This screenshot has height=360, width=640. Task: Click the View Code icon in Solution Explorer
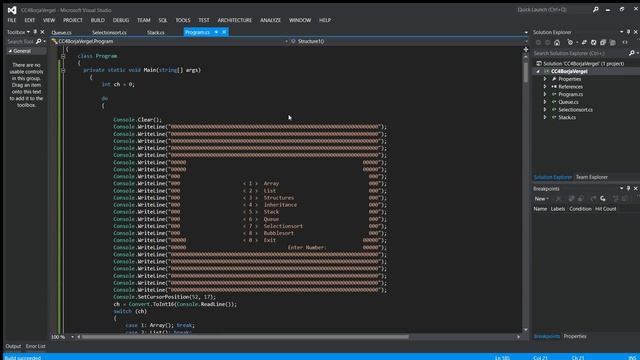tap(625, 42)
